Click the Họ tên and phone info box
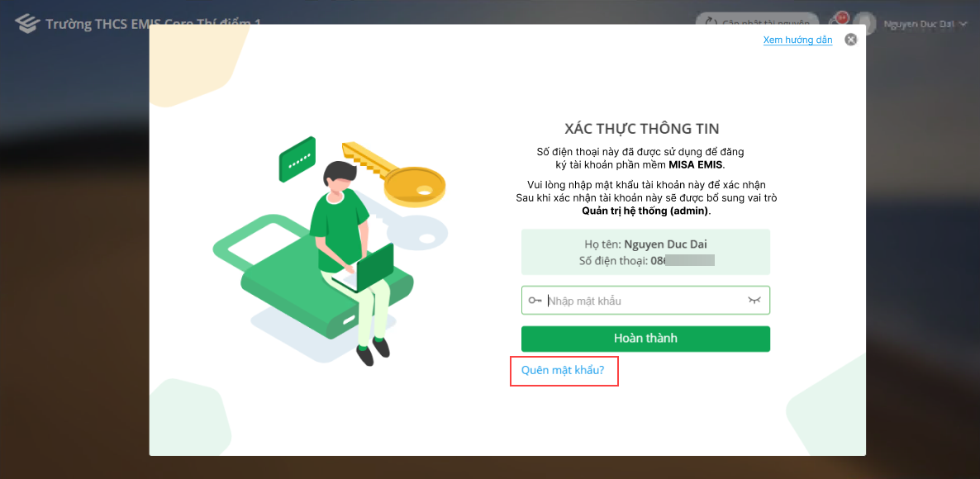This screenshot has height=479, width=980. click(645, 252)
